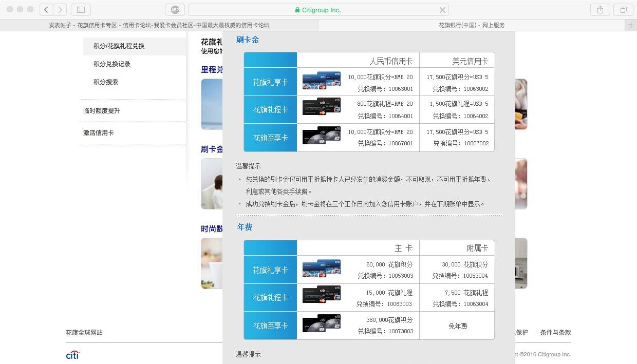637x364 pixels.
Task: Click redemption code 10063002
Action: [x=476, y=89]
